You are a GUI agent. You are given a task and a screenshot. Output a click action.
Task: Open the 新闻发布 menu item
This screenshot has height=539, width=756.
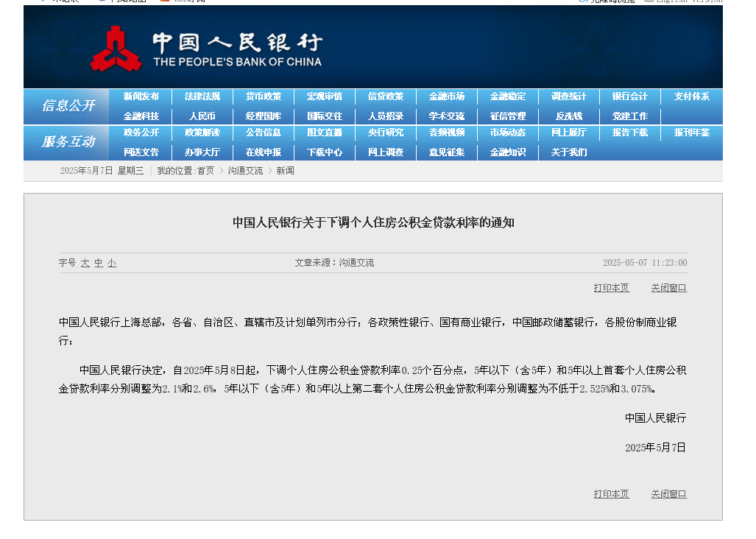[x=141, y=96]
